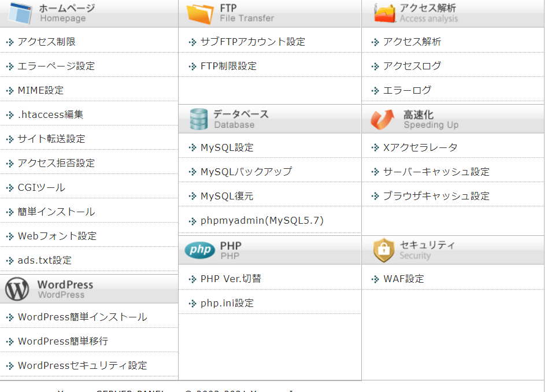Click the Security padlock shield icon
The image size is (559, 392).
383,250
